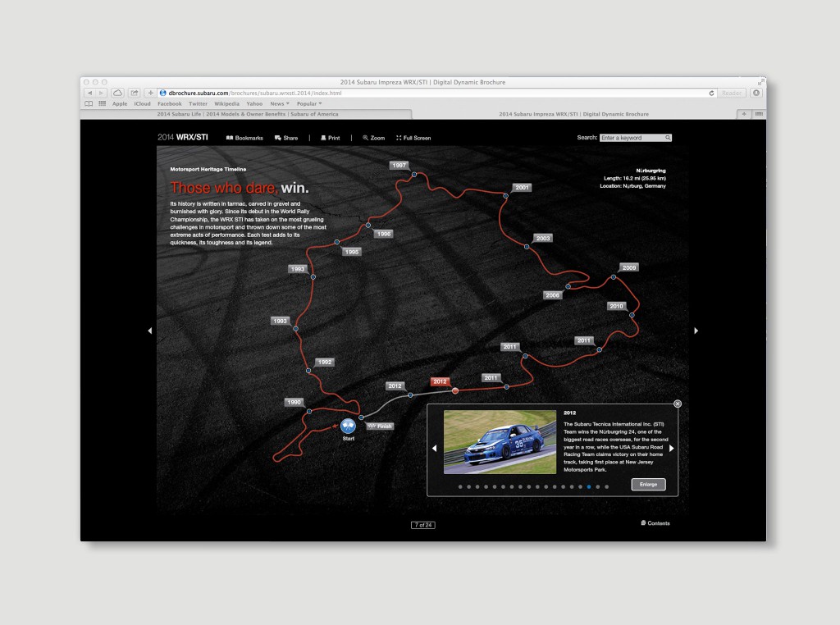This screenshot has height=625, width=840.
Task: Open the bookmarks book icon in favorites bar
Action: 89,103
